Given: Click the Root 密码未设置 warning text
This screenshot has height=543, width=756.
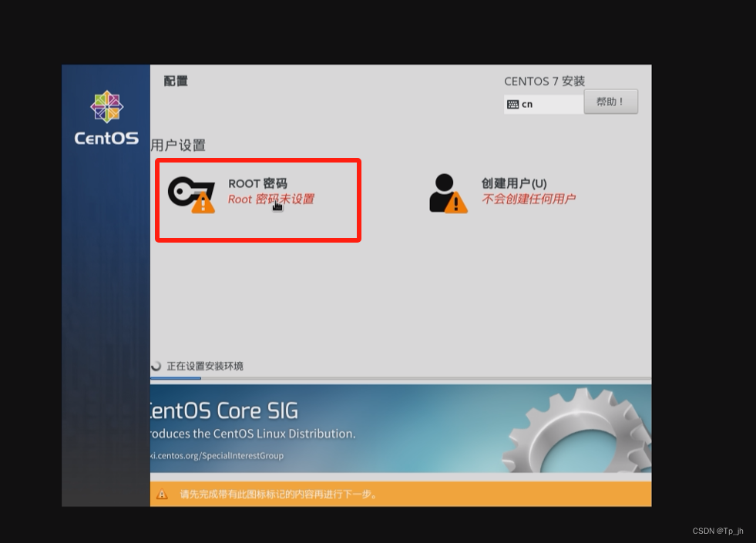Looking at the screenshot, I should [271, 199].
